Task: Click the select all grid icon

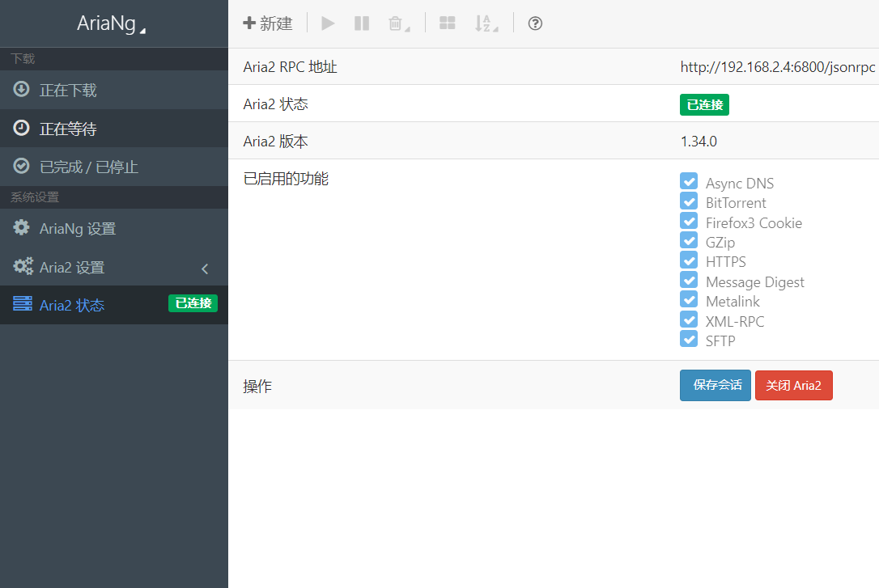Action: click(x=447, y=23)
